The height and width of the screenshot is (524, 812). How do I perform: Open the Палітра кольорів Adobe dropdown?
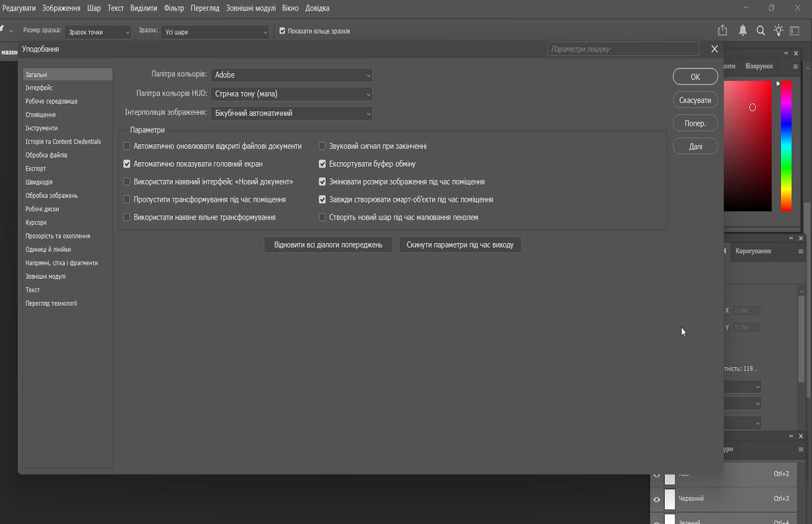pyautogui.click(x=292, y=75)
